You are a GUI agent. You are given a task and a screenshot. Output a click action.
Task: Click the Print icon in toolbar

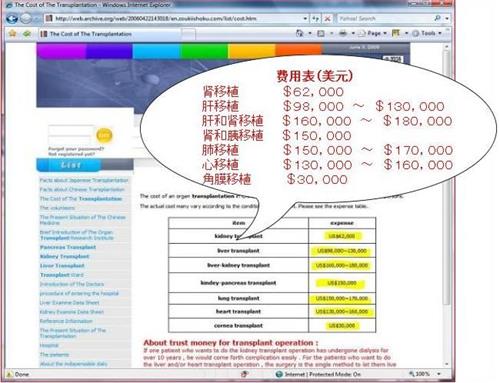coord(343,33)
